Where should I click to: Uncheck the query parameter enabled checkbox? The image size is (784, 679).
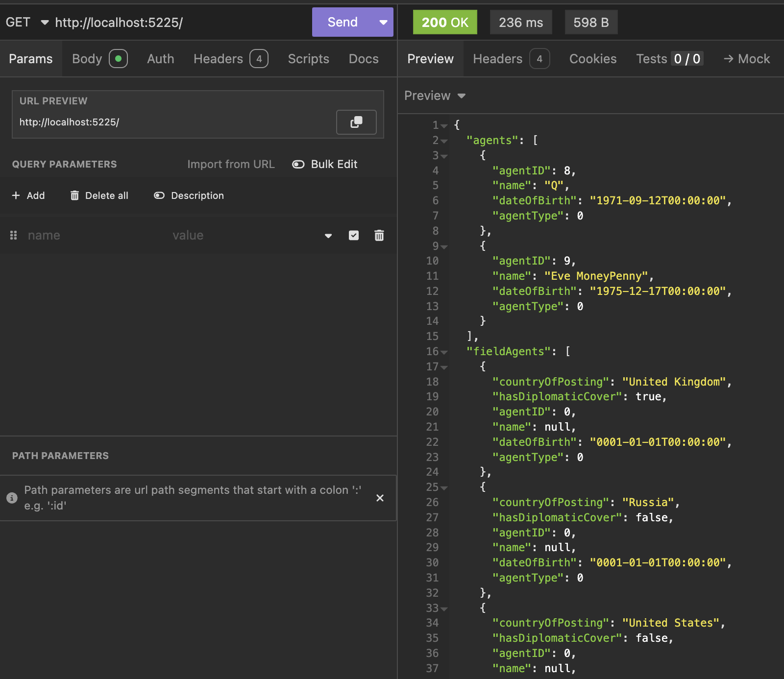pyautogui.click(x=354, y=236)
